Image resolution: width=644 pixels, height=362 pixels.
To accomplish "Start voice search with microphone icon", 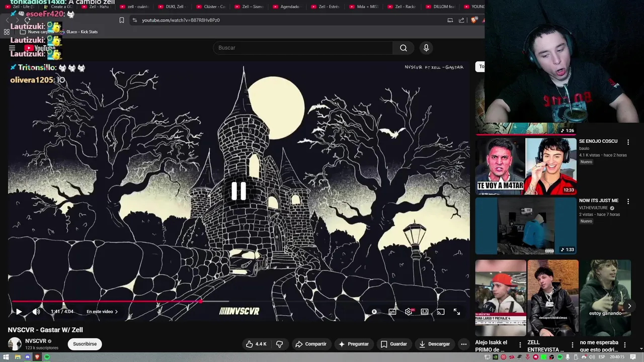I will click(x=426, y=48).
